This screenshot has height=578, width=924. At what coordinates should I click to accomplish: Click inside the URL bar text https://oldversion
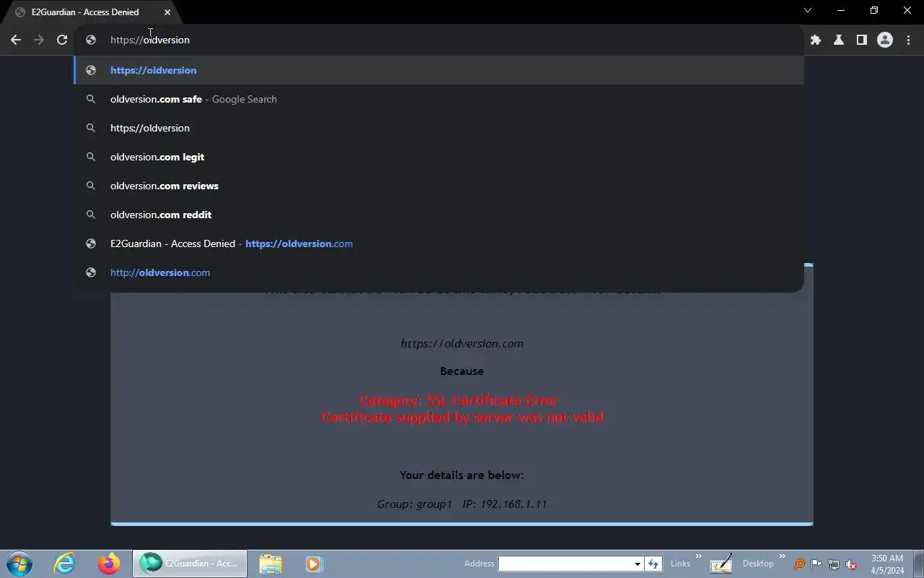(150, 40)
